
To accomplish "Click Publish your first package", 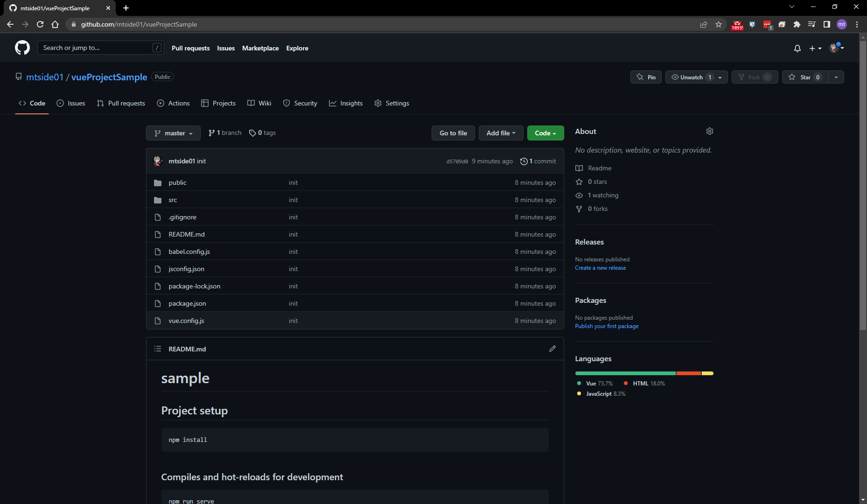I will pyautogui.click(x=607, y=326).
